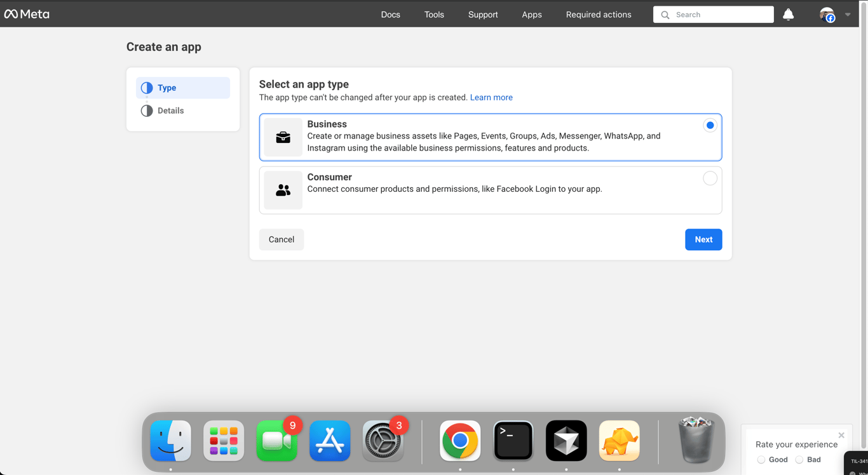This screenshot has width=868, height=475.
Task: Open Required actions
Action: [599, 15]
